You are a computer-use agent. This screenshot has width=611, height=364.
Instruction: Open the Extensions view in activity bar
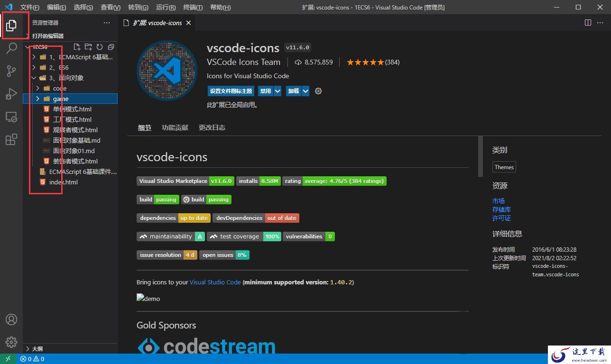tap(11, 139)
